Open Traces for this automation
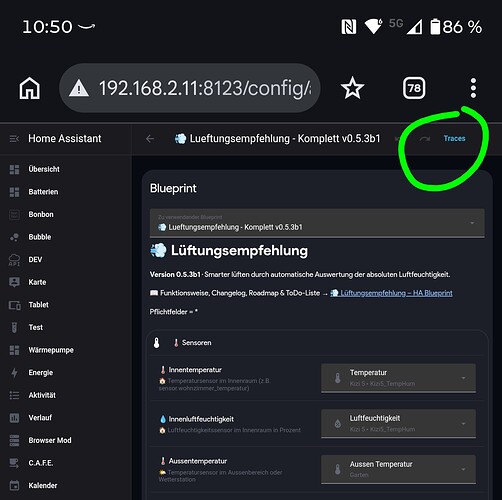Viewport: 502px width, 500px height. (454, 138)
